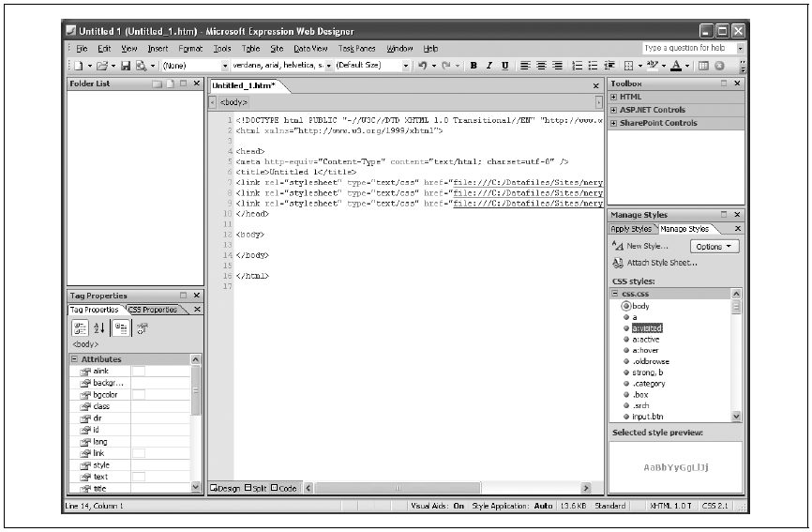Switch to Code view
This screenshot has width=812, height=532.
[x=284, y=488]
